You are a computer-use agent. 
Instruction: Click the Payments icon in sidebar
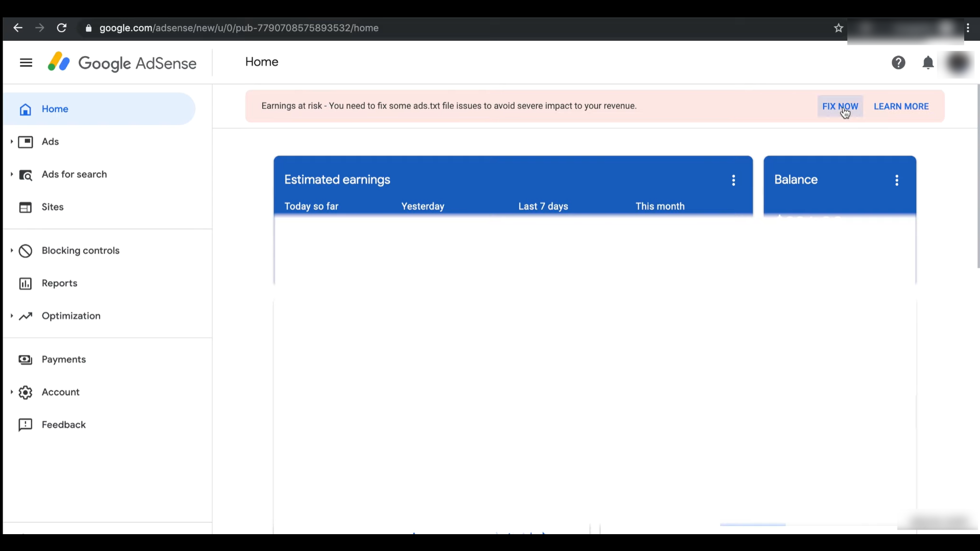[26, 360]
